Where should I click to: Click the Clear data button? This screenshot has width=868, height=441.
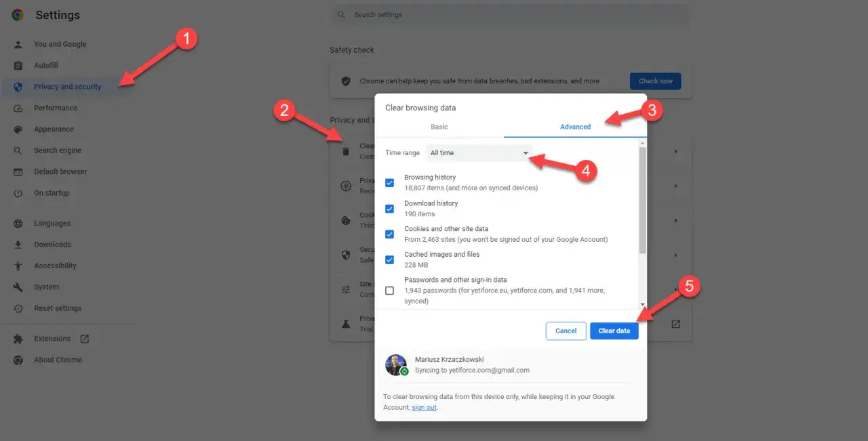614,331
